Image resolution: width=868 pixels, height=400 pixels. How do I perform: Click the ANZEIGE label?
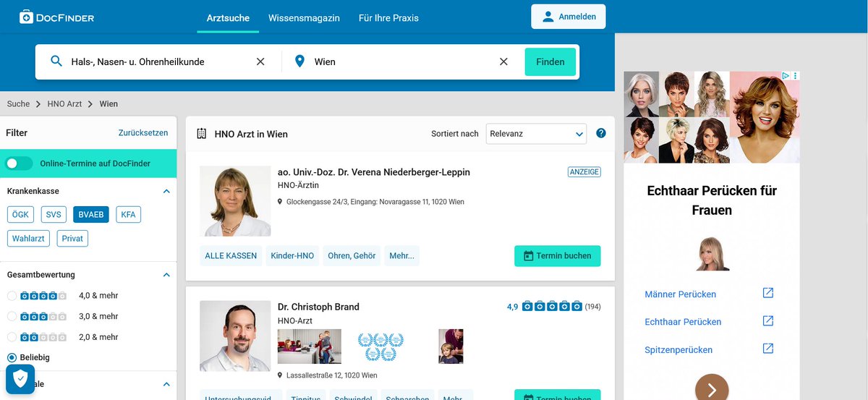pyautogui.click(x=584, y=172)
